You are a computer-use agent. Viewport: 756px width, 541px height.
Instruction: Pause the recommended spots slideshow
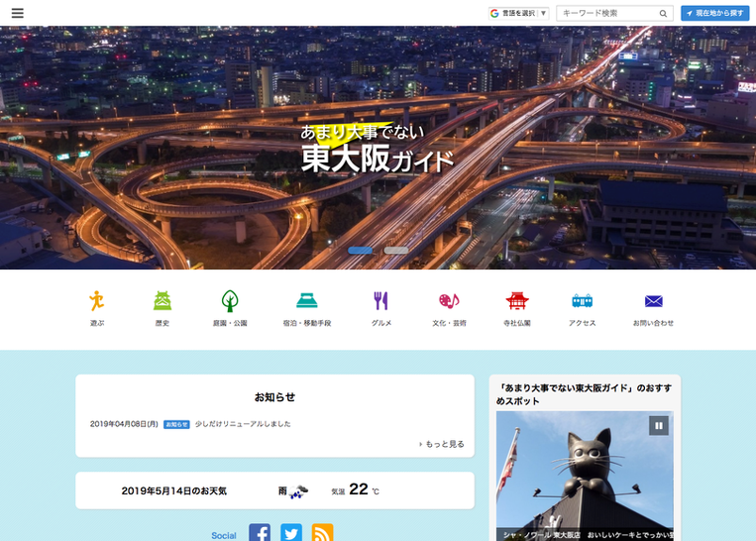(x=658, y=425)
